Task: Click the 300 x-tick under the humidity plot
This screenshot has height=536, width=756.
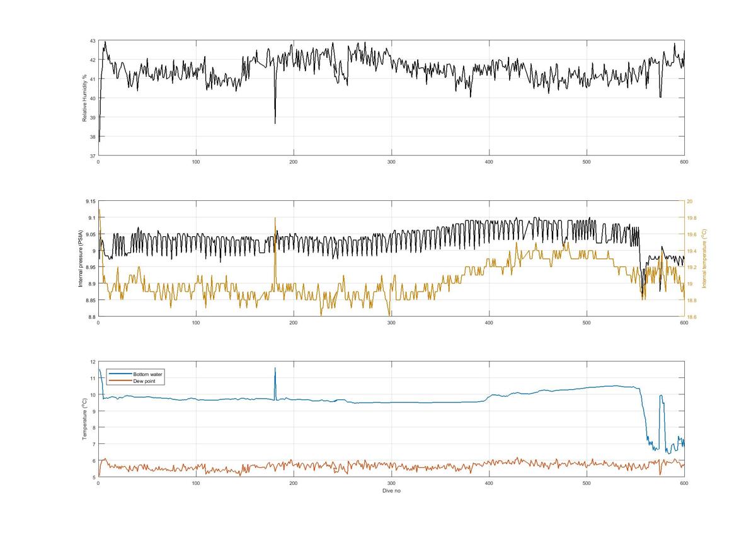Action: click(391, 161)
